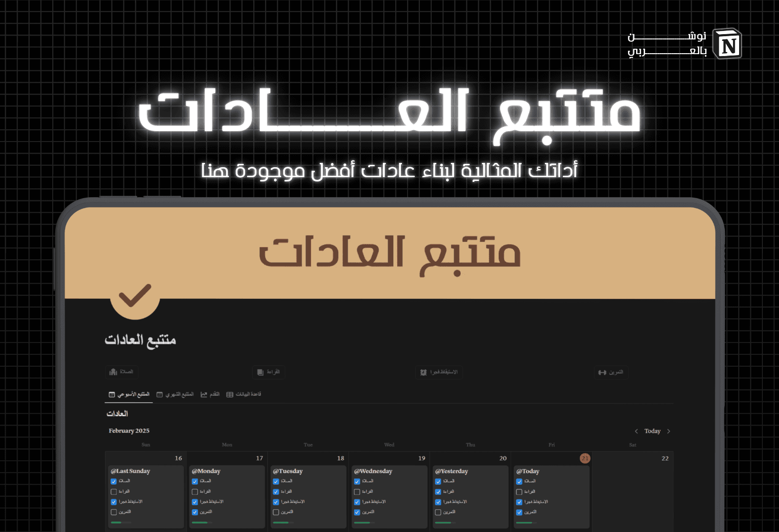
Task: Click date number 18
Action: click(341, 458)
